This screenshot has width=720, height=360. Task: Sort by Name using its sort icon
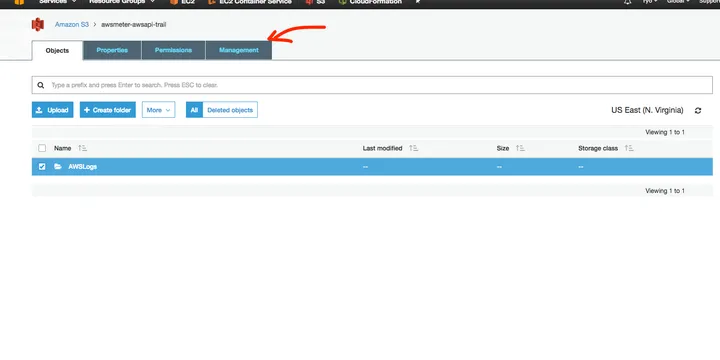click(82, 148)
